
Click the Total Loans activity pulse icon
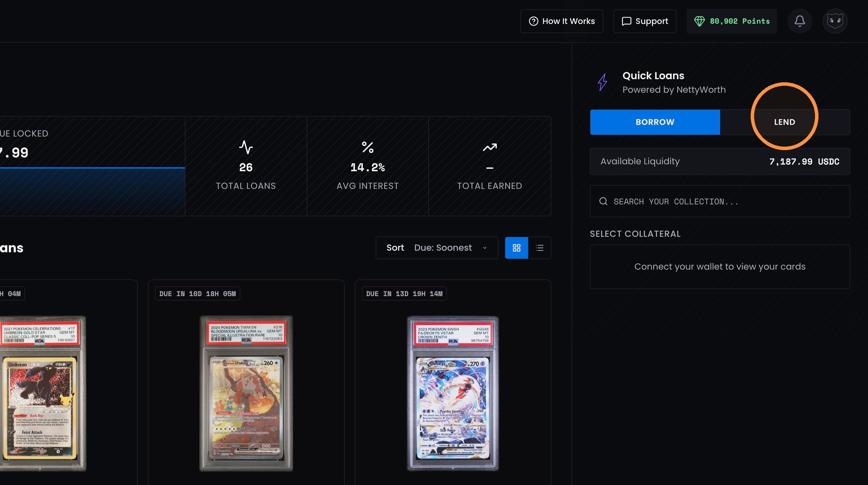(x=246, y=147)
